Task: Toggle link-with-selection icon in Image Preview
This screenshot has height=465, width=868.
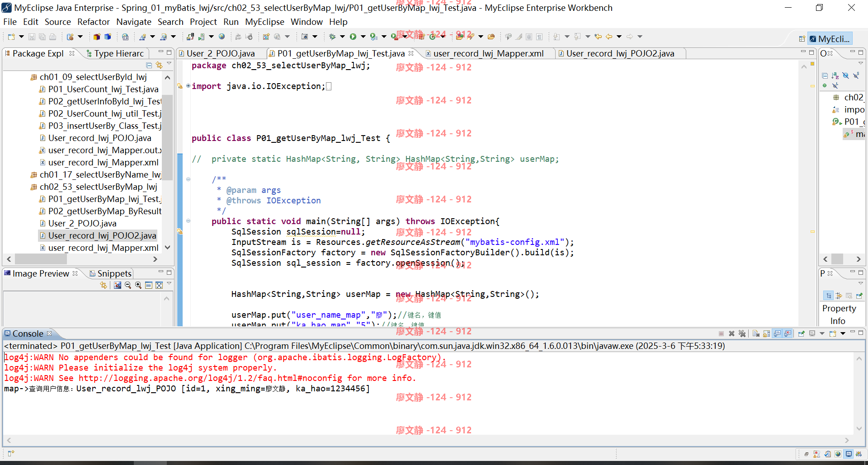Action: (x=104, y=285)
